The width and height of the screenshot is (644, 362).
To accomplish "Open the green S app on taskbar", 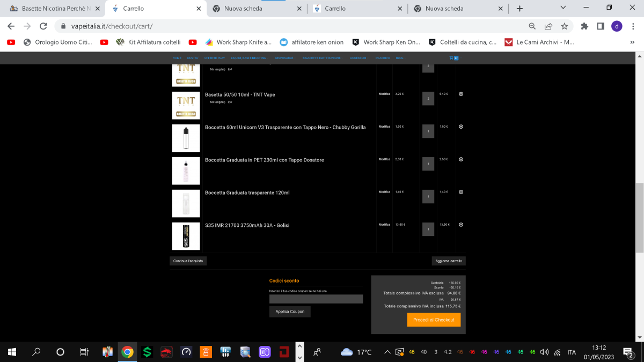I will (x=147, y=352).
